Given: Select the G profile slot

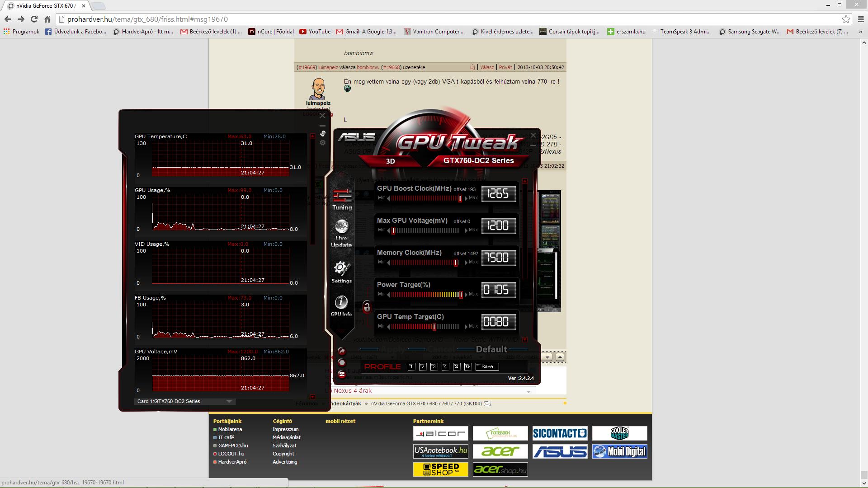Looking at the screenshot, I should (x=467, y=366).
